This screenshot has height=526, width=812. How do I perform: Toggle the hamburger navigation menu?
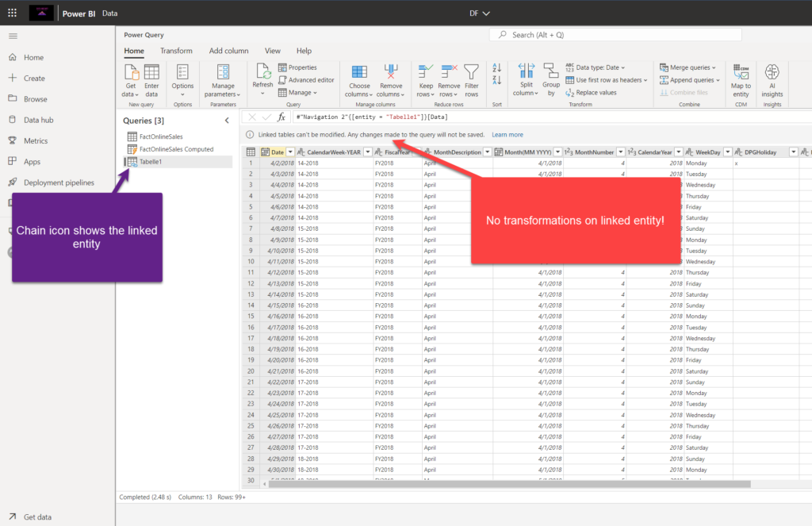click(13, 36)
